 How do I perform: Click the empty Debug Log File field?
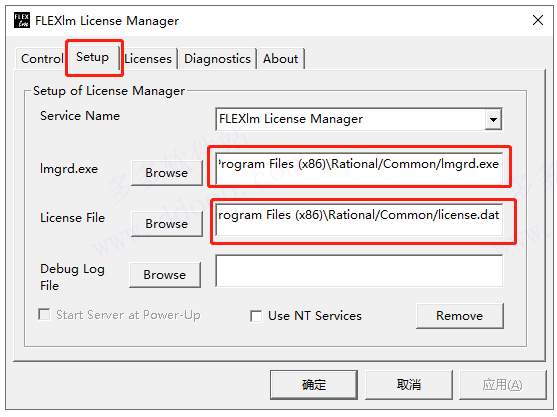point(359,271)
